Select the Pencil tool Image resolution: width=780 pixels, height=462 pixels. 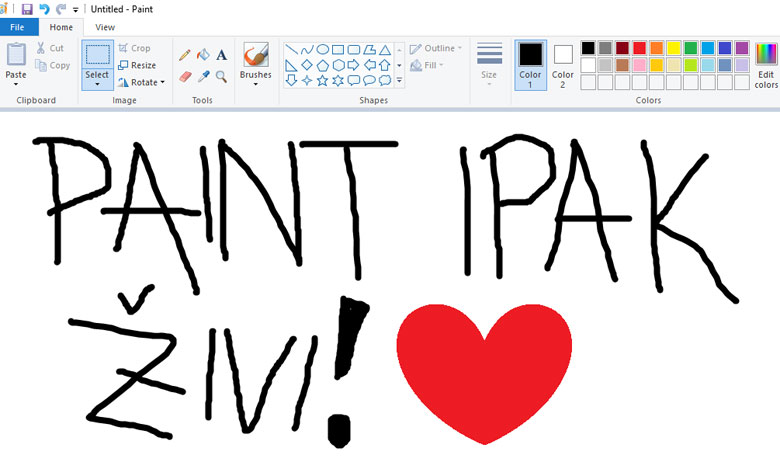pyautogui.click(x=185, y=55)
